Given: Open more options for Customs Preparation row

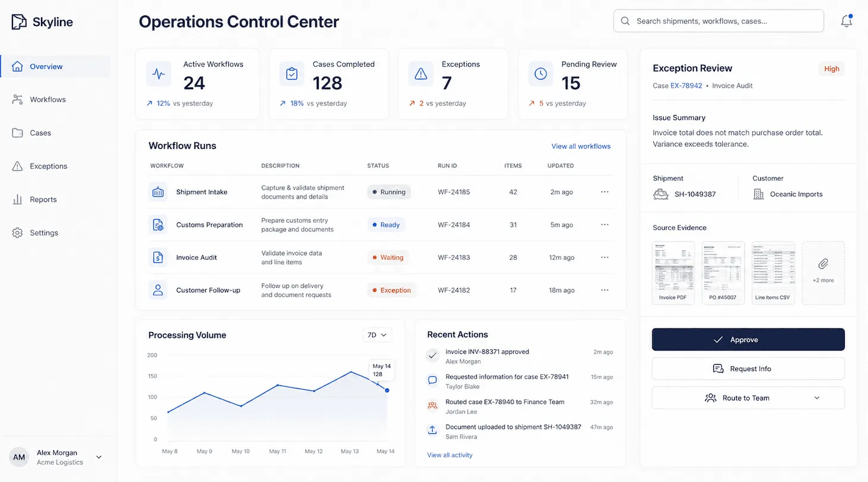Looking at the screenshot, I should 605,225.
